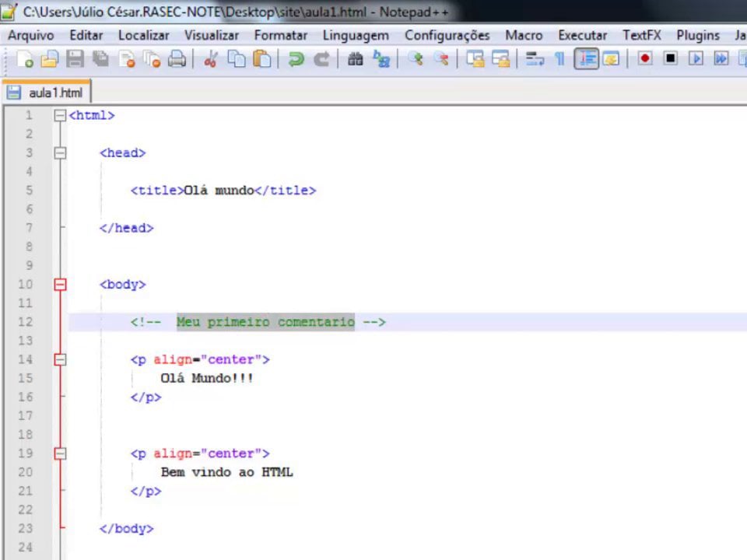Click the "center" value on line 14
The image size is (747, 560).
(231, 359)
